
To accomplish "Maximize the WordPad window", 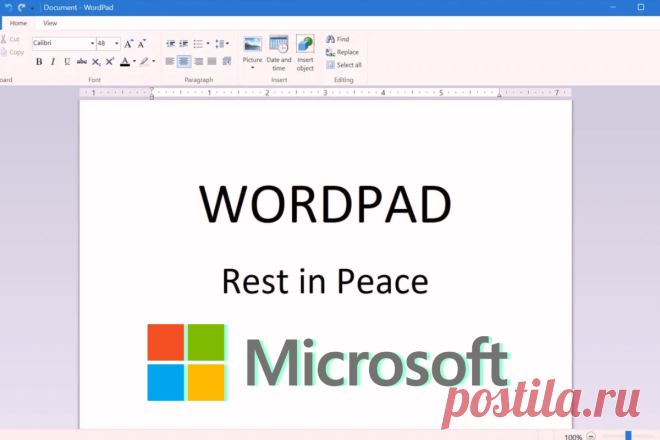I will (x=641, y=7).
